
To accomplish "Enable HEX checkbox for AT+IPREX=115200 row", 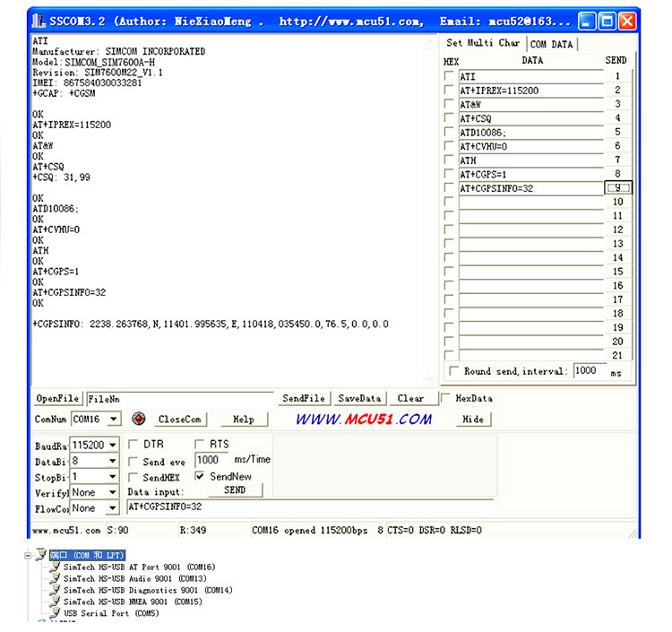I will [449, 90].
